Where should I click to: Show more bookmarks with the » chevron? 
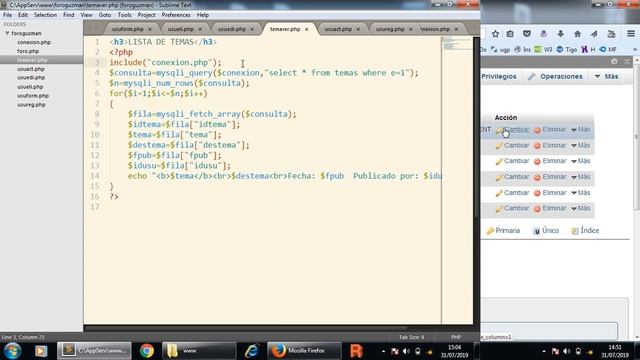(x=634, y=49)
